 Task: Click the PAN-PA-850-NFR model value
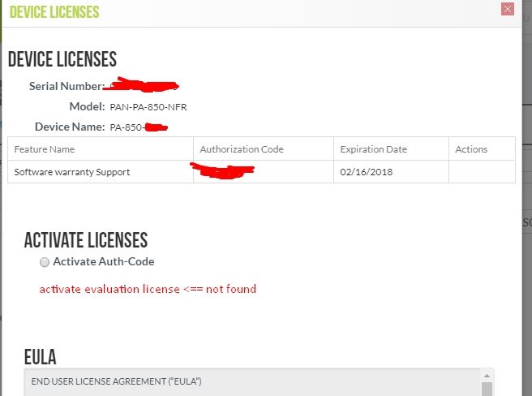click(148, 107)
